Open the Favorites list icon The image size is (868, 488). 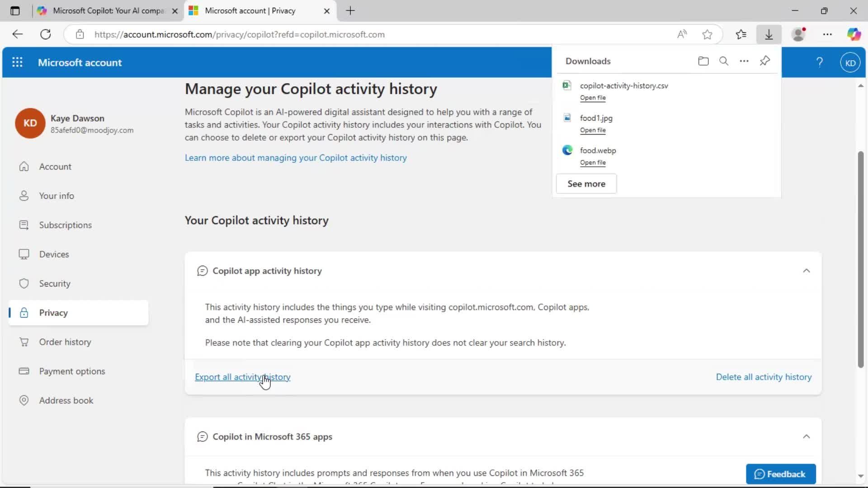(x=741, y=34)
